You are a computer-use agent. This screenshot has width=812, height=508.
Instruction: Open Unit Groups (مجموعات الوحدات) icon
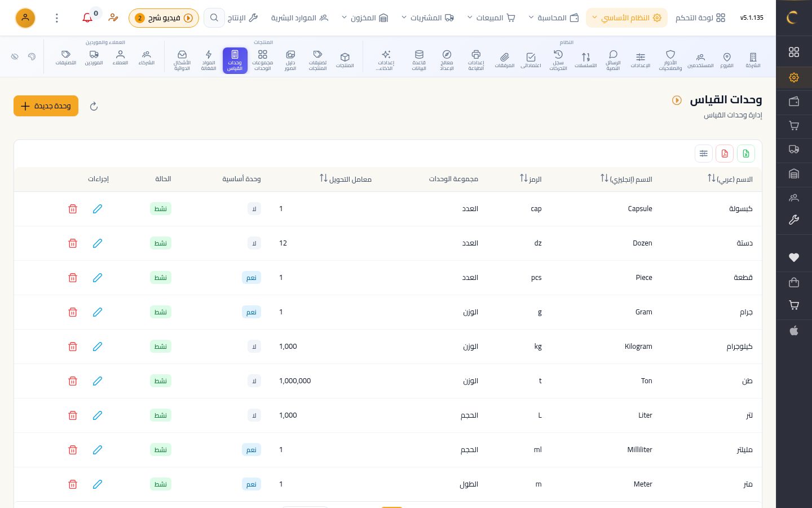(263, 61)
